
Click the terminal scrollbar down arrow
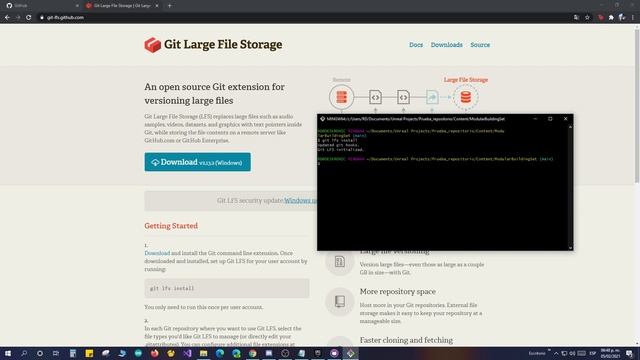[x=570, y=247]
